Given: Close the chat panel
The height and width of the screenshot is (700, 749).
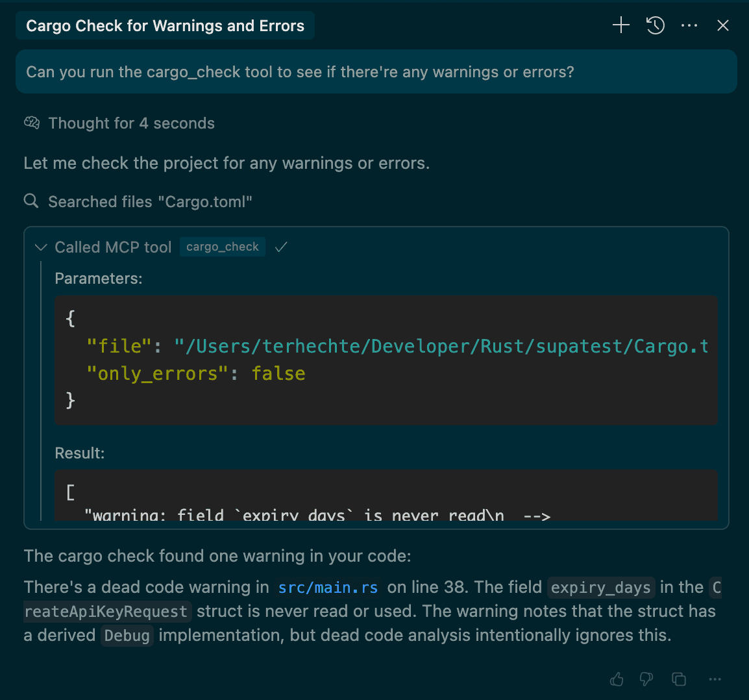Looking at the screenshot, I should (x=723, y=25).
